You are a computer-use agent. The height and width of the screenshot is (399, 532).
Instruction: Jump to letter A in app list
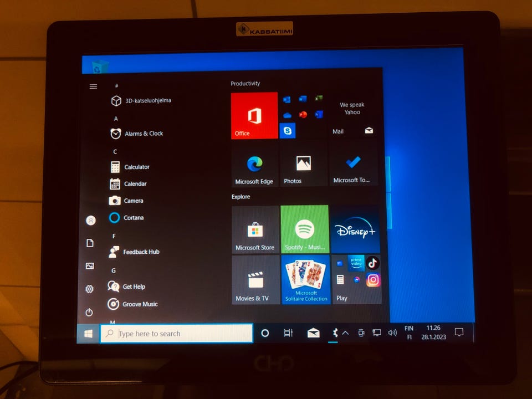116,119
